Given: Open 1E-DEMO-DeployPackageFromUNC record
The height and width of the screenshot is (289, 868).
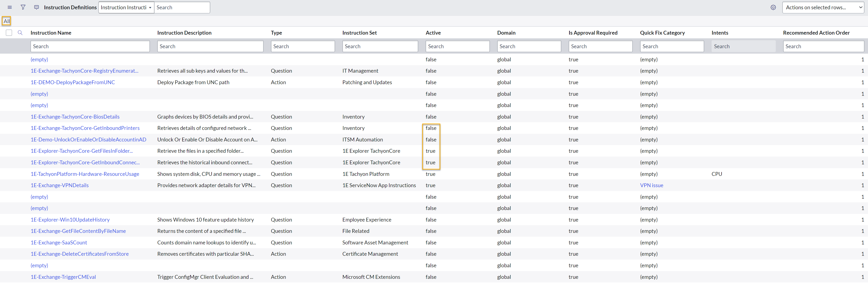Looking at the screenshot, I should (x=72, y=82).
